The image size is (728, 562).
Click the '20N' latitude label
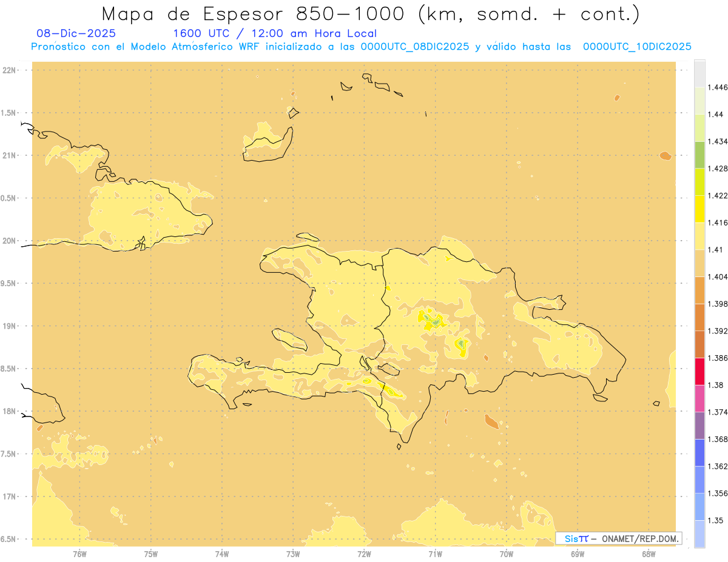[x=8, y=241]
